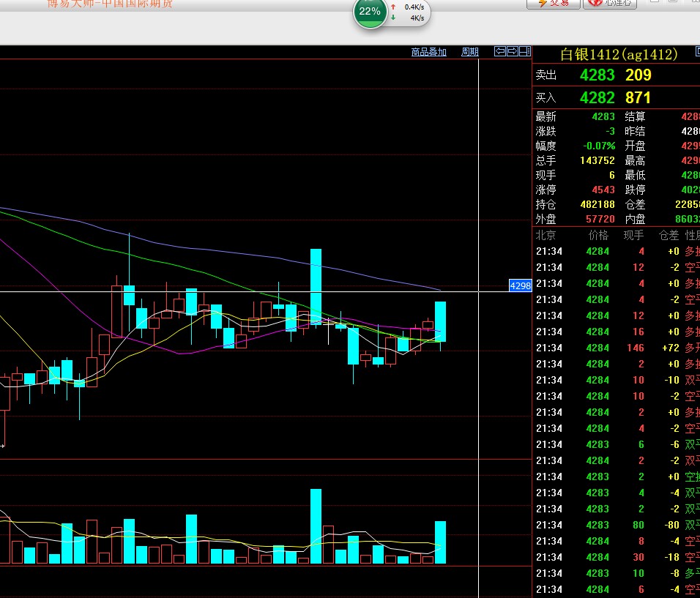
Task: Click the 22% green memory usage ball
Action: click(x=370, y=12)
